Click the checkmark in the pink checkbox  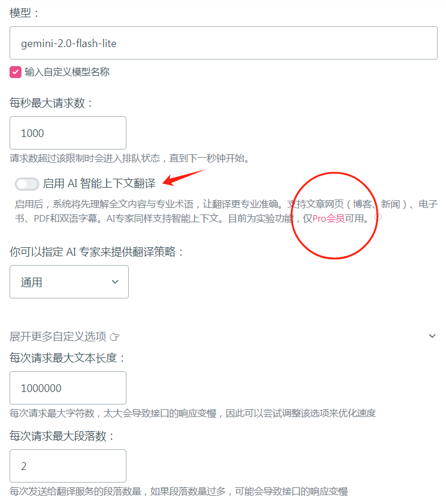(x=16, y=72)
